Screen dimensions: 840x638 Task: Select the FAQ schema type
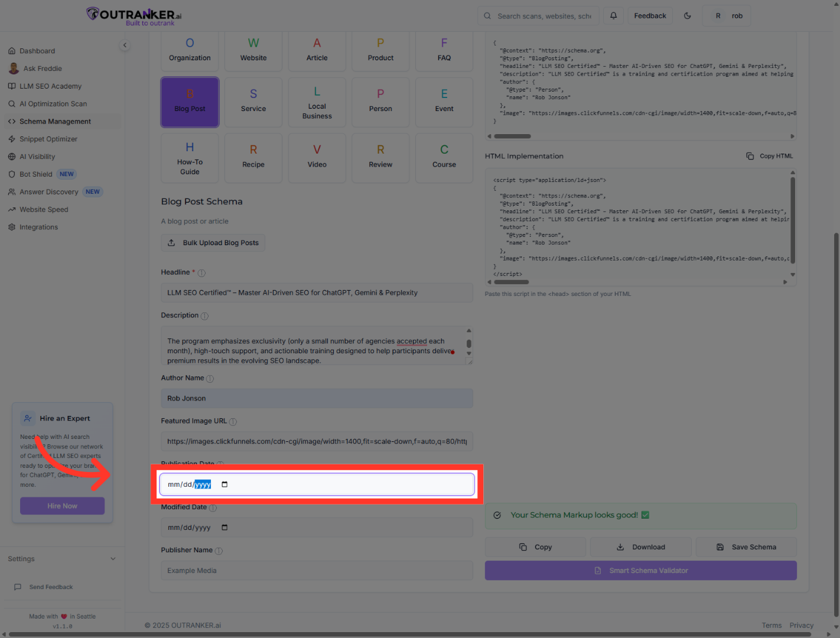click(x=444, y=51)
